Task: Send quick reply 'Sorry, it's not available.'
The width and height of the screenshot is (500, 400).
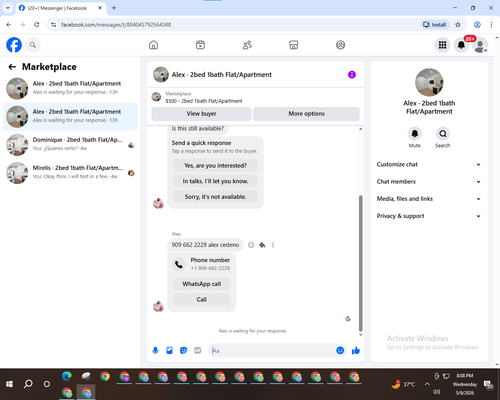Action: (x=215, y=197)
